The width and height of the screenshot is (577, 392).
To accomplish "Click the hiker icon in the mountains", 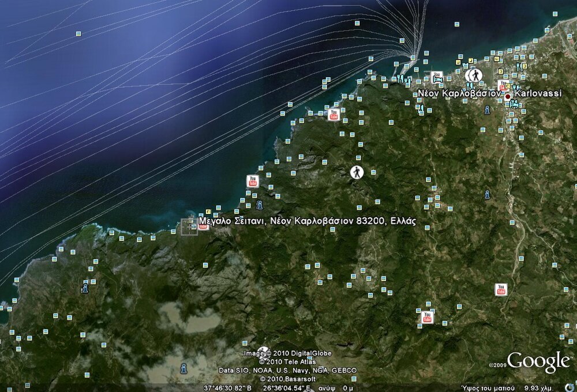I will pyautogui.click(x=357, y=172).
